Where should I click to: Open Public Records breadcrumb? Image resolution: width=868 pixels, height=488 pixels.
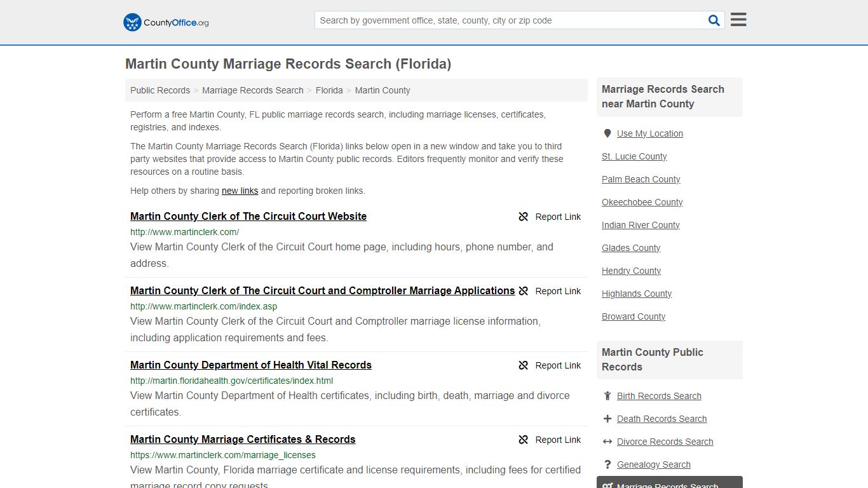tap(160, 90)
